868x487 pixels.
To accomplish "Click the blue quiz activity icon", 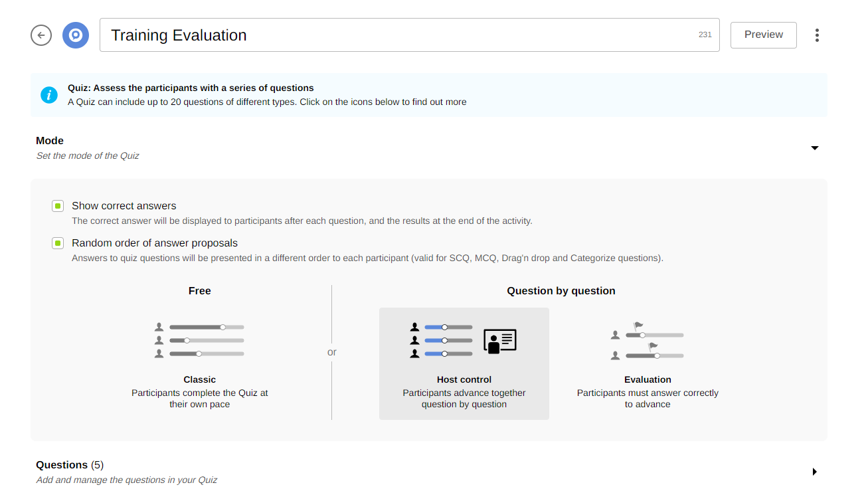I will [76, 35].
